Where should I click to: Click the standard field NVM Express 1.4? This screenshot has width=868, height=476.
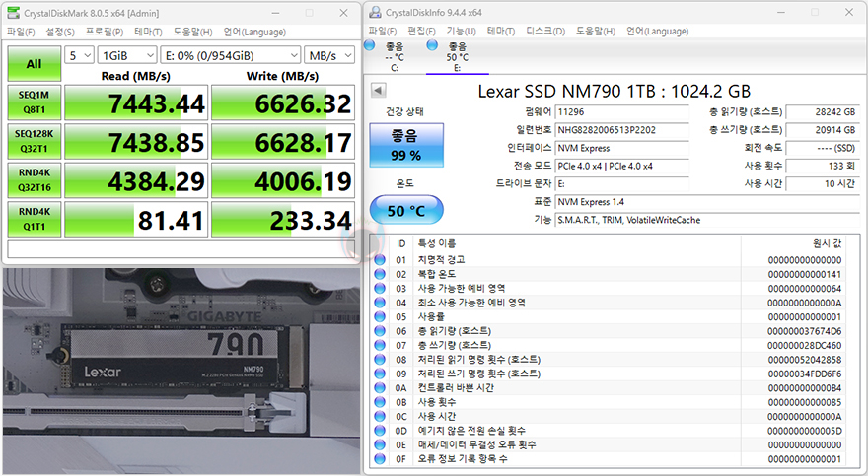tap(707, 202)
